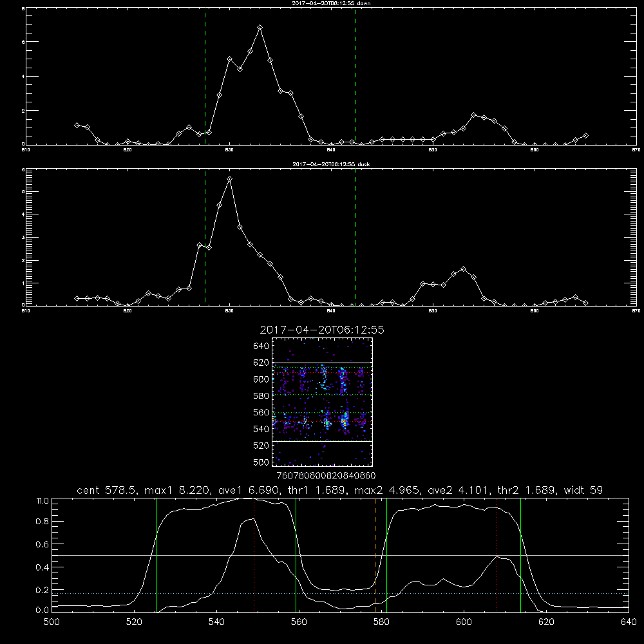Click the 620 label on image plot y-axis
The width and height of the screenshot is (644, 644).
pos(261,363)
